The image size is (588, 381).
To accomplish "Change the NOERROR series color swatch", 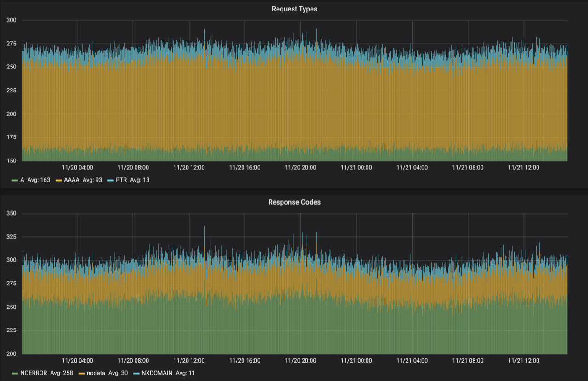I will [15, 373].
